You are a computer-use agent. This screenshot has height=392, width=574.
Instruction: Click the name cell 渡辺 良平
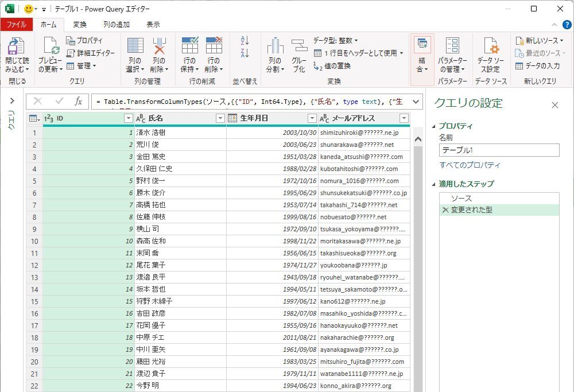(180, 277)
